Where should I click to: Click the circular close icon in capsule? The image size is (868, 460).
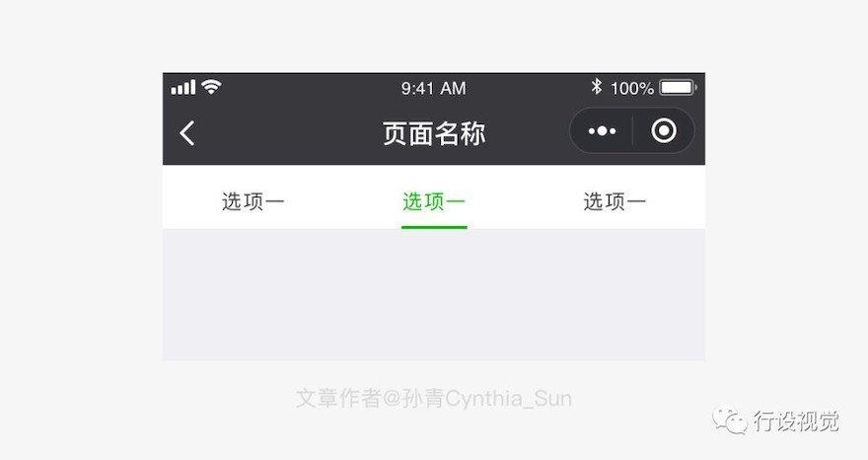pos(664,131)
